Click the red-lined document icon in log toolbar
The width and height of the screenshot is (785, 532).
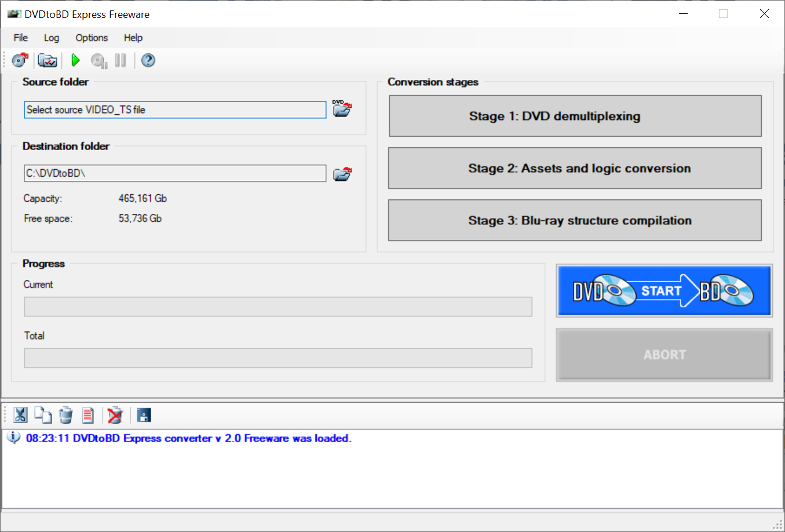88,415
